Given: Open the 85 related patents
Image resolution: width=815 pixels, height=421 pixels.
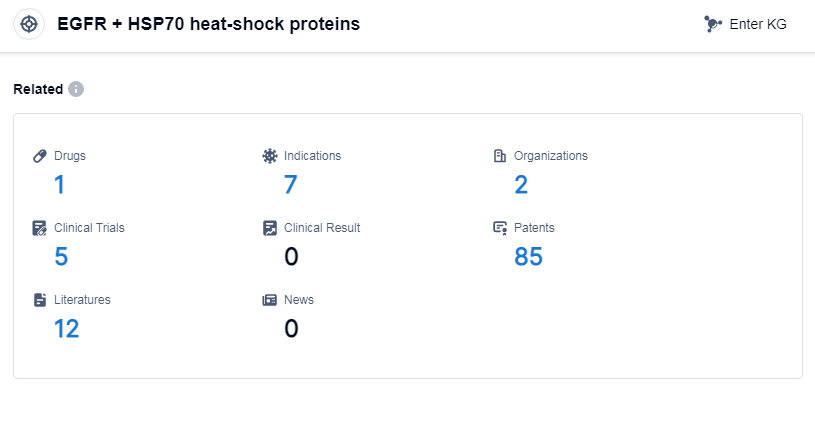Looking at the screenshot, I should (x=528, y=257).
